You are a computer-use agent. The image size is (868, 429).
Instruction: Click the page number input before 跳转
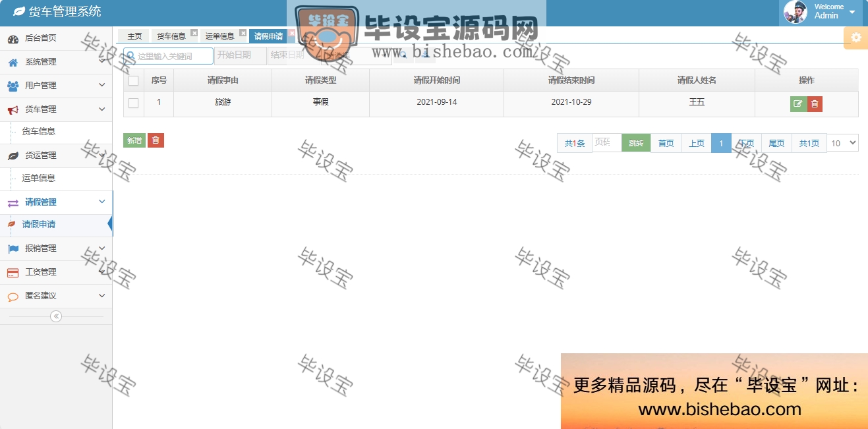coord(606,143)
